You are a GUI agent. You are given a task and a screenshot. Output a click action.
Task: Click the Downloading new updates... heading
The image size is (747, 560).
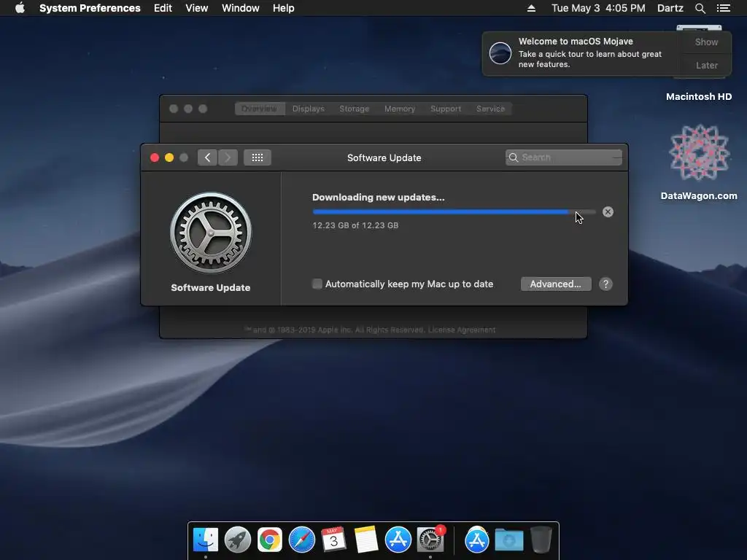(379, 197)
